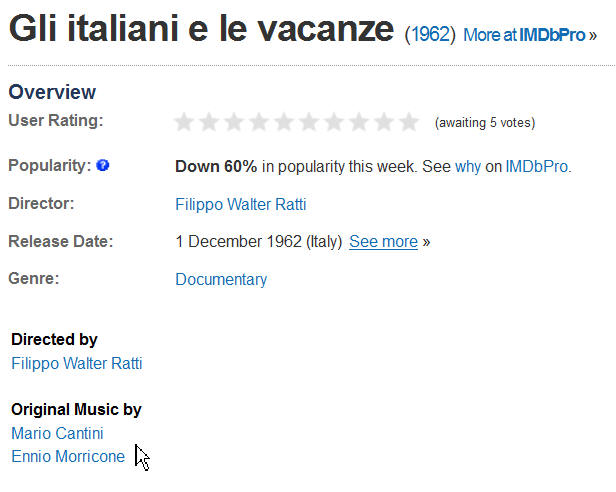Open Filippo Walter Ratti in Director row
The image size is (616, 492).
point(241,204)
